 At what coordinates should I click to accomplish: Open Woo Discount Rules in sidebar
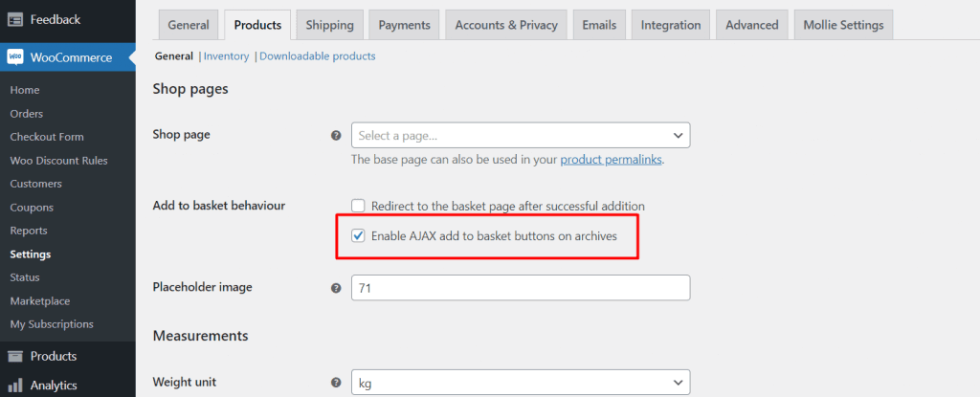pos(58,161)
